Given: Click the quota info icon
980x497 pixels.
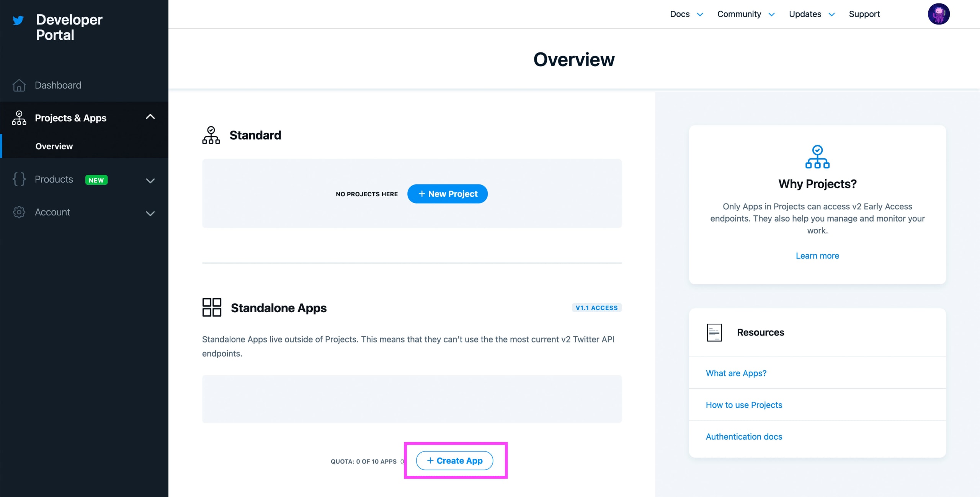Looking at the screenshot, I should tap(402, 461).
